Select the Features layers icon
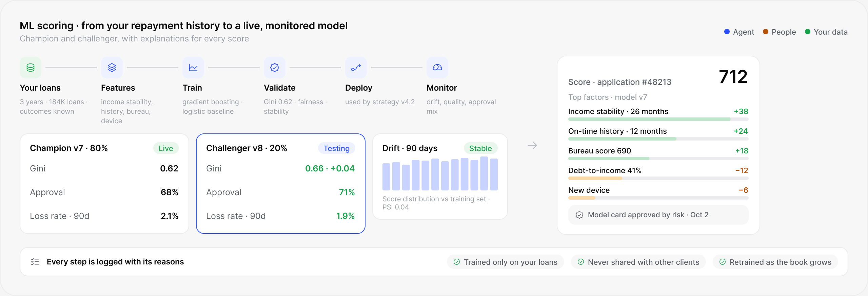This screenshot has height=296, width=868. 112,68
